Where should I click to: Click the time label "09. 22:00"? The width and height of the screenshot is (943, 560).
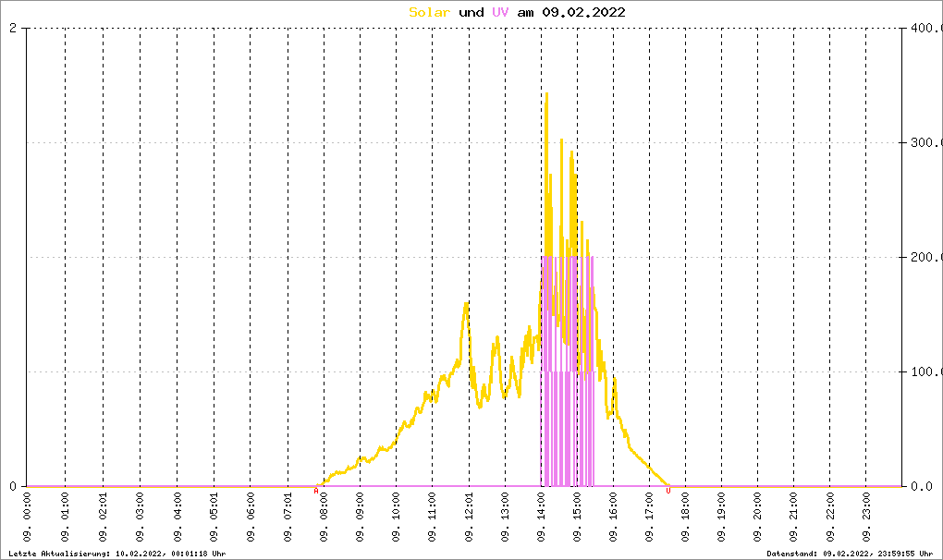point(830,517)
